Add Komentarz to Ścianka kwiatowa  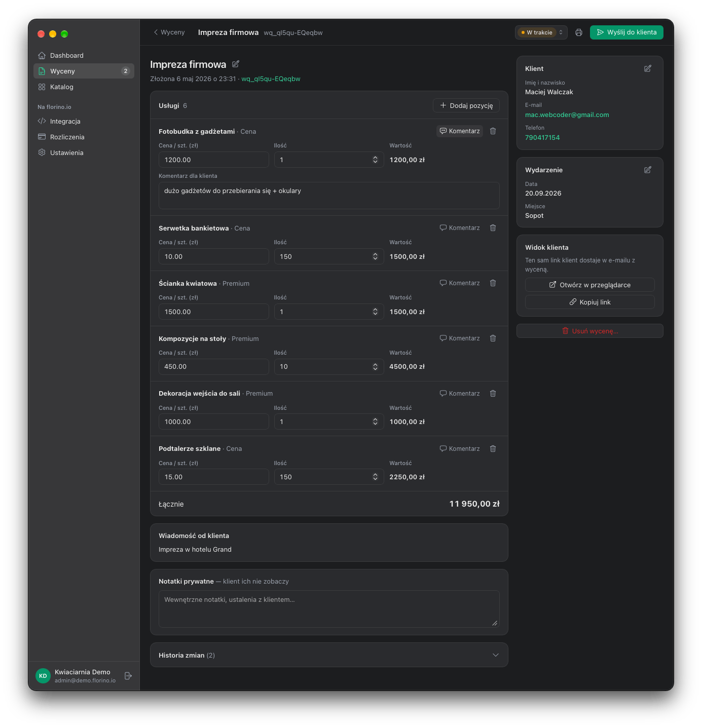point(460,283)
